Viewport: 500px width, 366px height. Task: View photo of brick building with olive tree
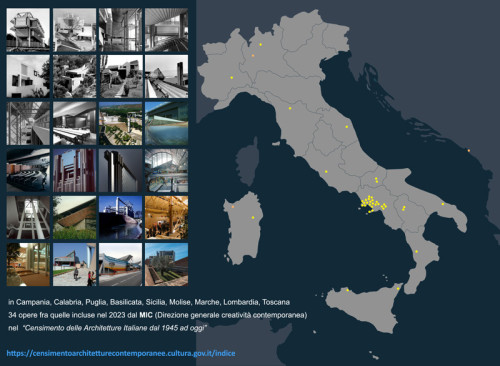pyautogui.click(x=166, y=265)
